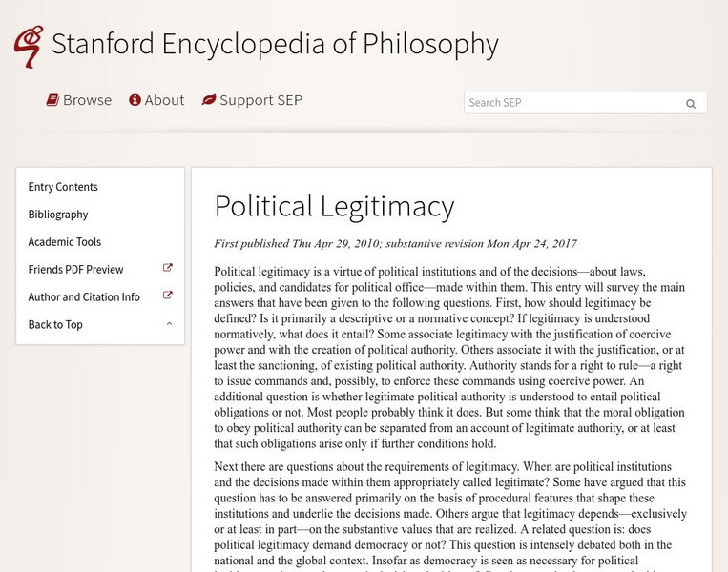This screenshot has width=728, height=572.
Task: Open Academic Tools in the sidebar
Action: (x=65, y=242)
